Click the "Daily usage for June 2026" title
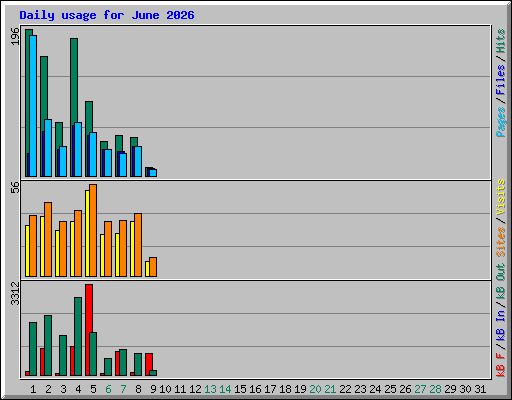The image size is (512, 400). point(107,15)
